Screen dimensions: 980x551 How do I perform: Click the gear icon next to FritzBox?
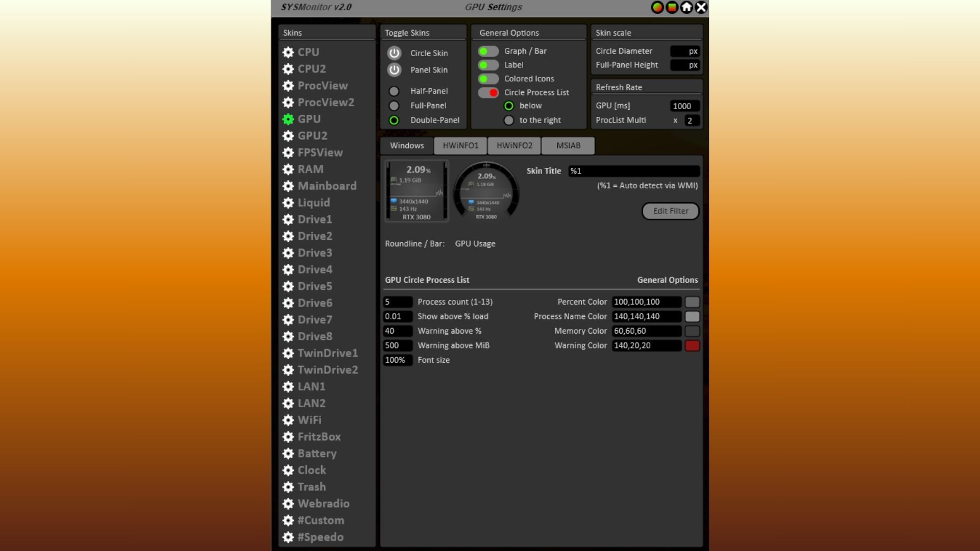point(288,437)
